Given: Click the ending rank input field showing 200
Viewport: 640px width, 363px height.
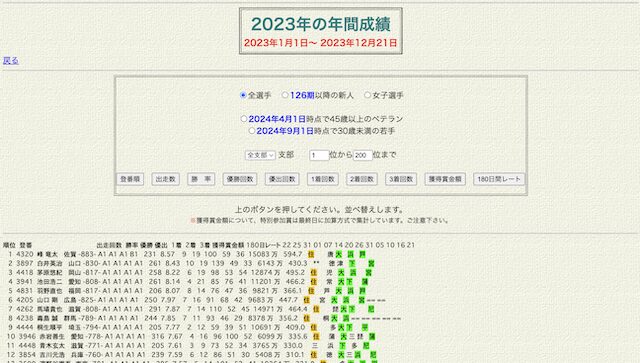Looking at the screenshot, I should point(362,155).
